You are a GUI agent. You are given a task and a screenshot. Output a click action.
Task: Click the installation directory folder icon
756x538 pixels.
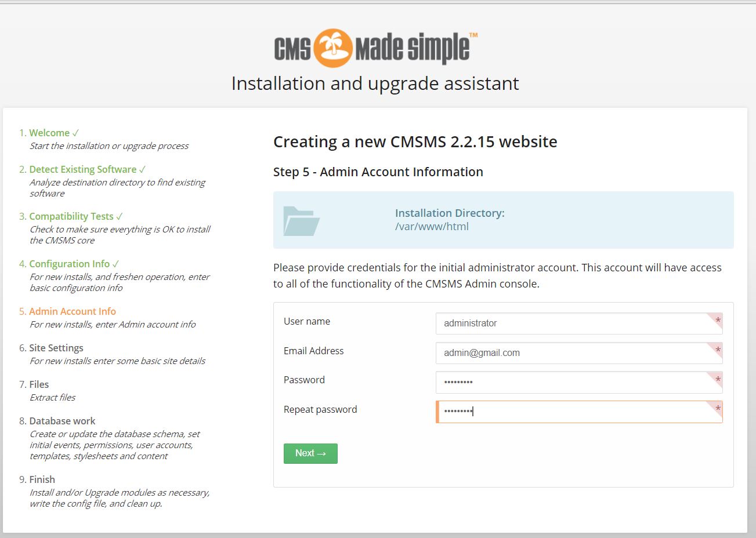(301, 221)
